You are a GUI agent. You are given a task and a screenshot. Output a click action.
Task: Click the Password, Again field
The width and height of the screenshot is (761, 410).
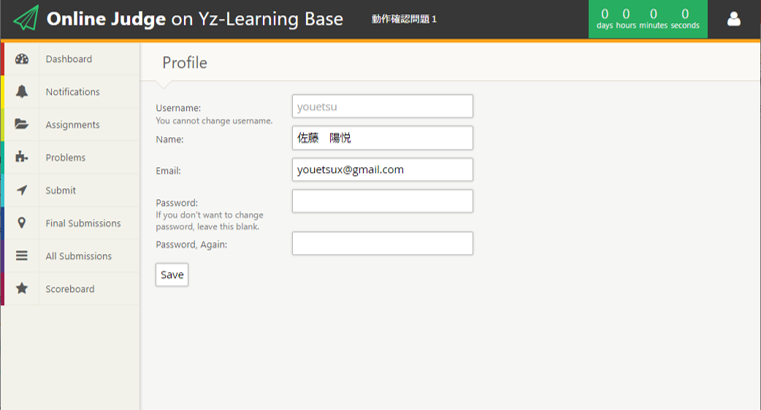(x=382, y=243)
